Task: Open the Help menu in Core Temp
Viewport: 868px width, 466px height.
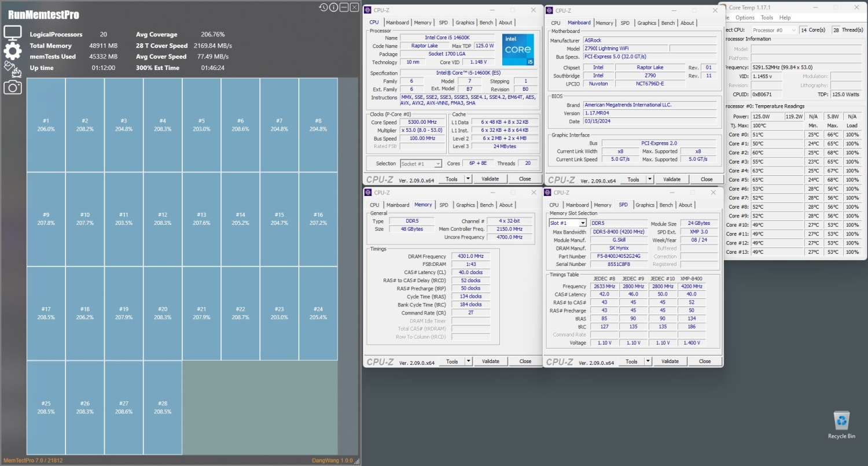Action: (785, 17)
